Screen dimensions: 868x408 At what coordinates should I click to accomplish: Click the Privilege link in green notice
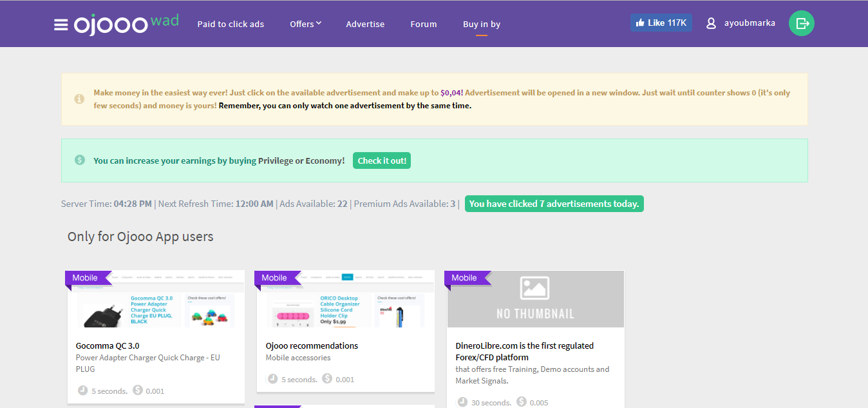(x=276, y=160)
